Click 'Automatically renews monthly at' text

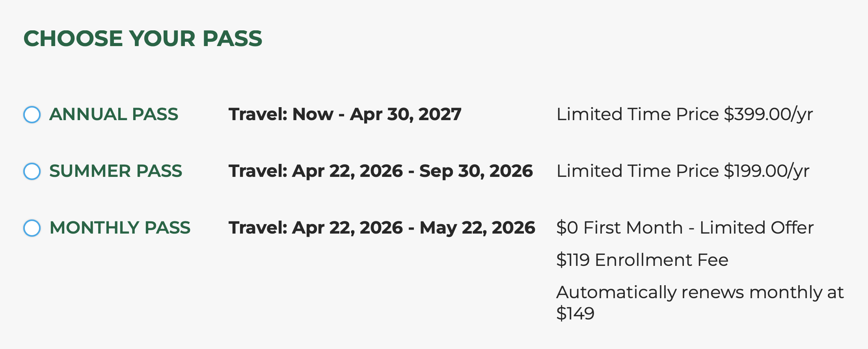[700, 292]
